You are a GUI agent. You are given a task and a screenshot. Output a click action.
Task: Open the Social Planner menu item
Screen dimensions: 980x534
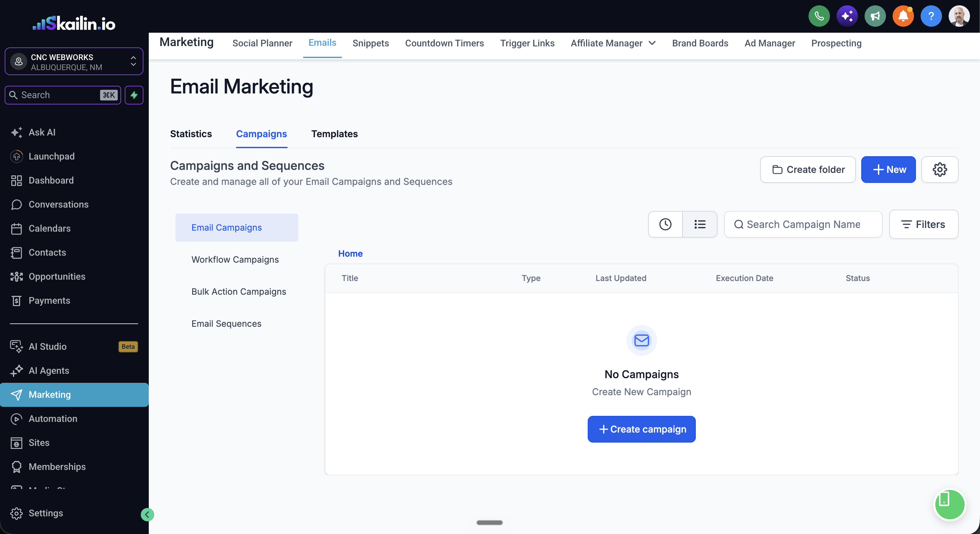point(262,43)
